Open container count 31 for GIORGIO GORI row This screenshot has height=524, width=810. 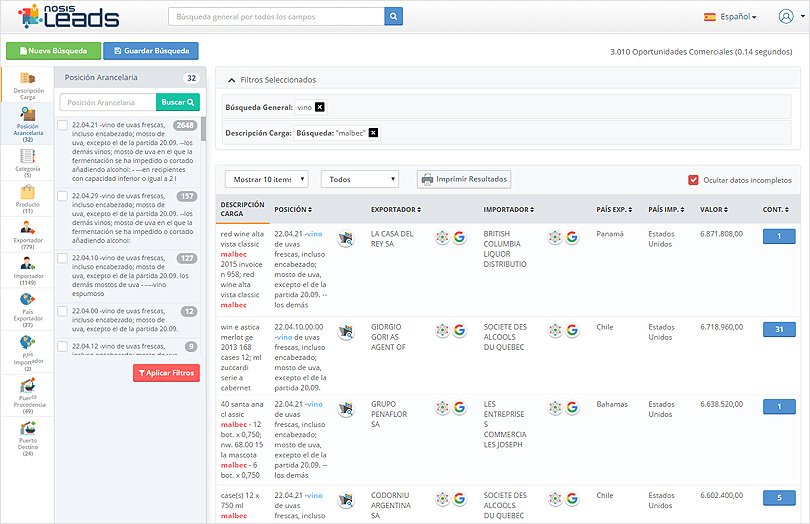[x=779, y=329]
